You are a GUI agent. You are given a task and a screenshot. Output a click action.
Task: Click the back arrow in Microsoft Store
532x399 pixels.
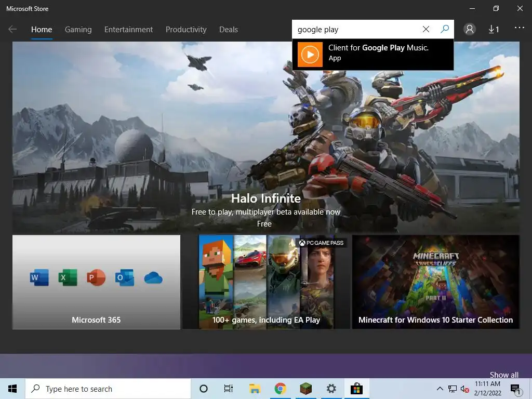tap(12, 30)
